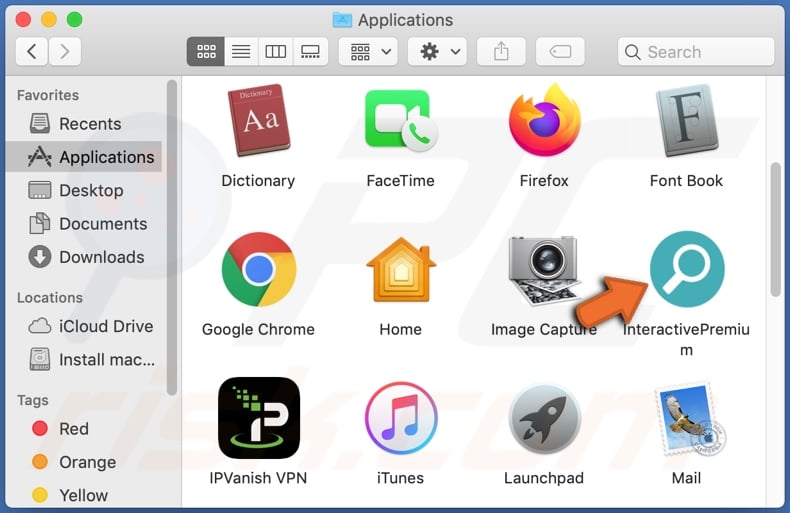The image size is (790, 513).
Task: Click the "Google Chrome" name label
Action: point(258,329)
